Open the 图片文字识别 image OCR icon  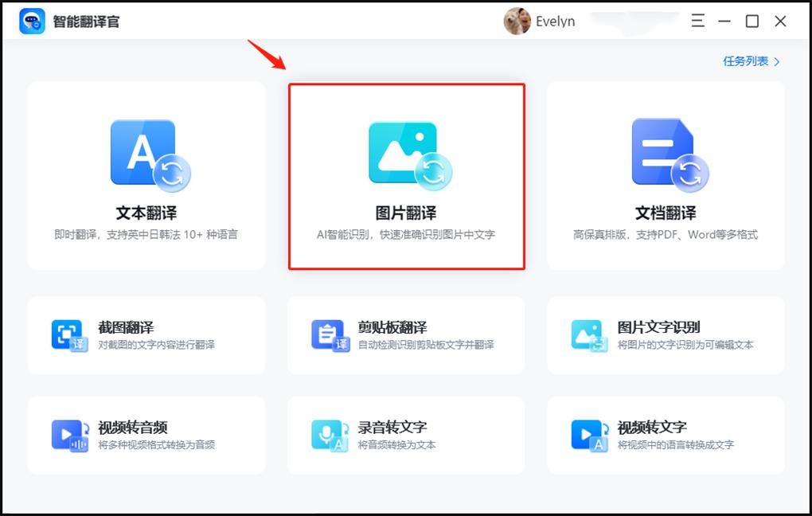(x=588, y=335)
